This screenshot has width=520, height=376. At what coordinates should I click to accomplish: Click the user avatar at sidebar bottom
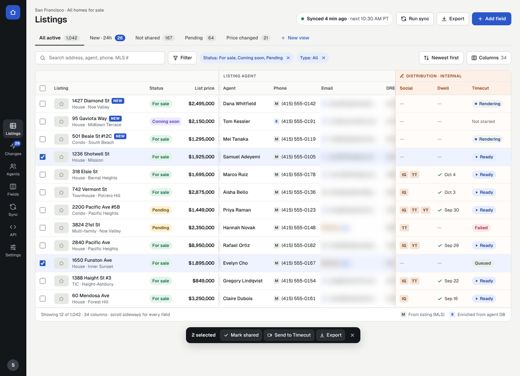pos(13,365)
